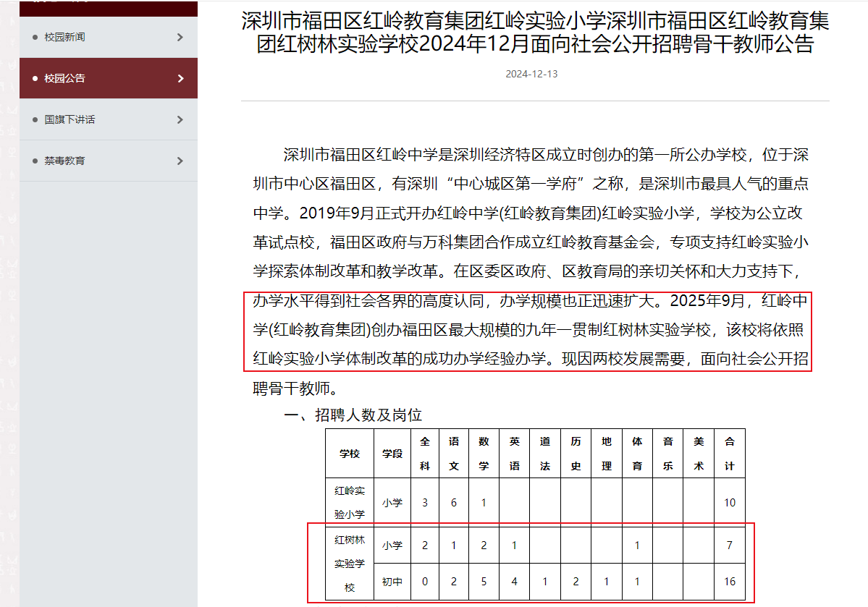Select the total cell showing 16
The width and height of the screenshot is (868, 607).
pyautogui.click(x=729, y=582)
